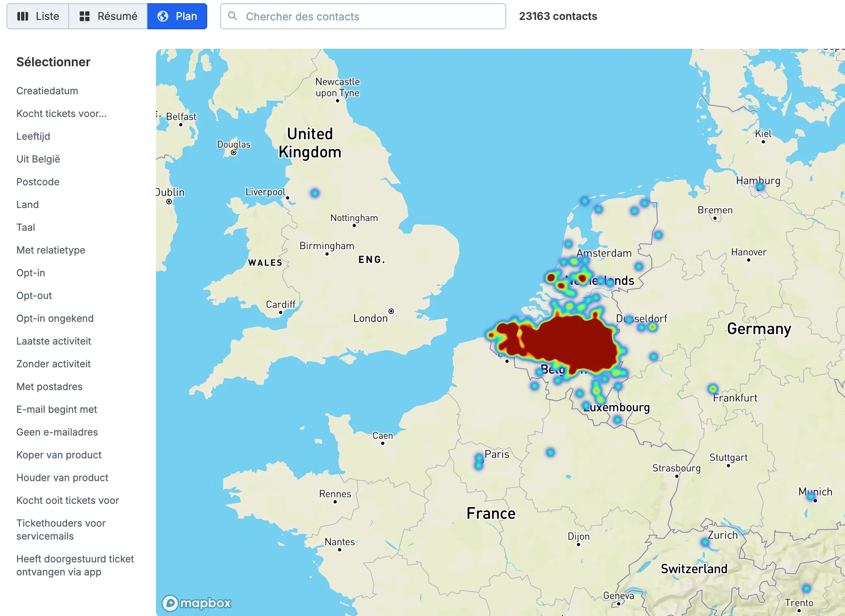
Task: Click the heatmap dot near Zurich
Action: coord(705,542)
